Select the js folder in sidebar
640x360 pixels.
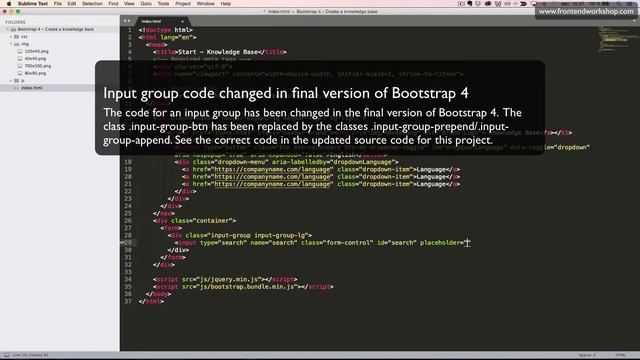22,81
